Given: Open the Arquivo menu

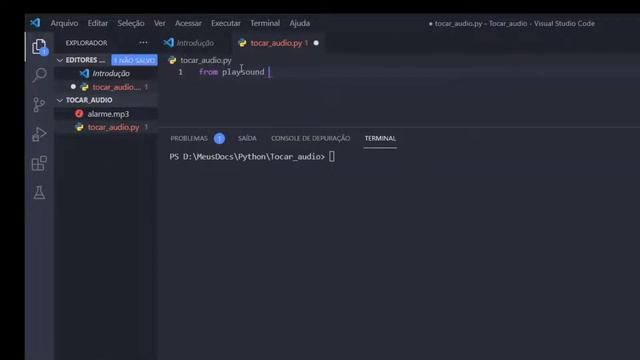Looking at the screenshot, I should pos(64,23).
